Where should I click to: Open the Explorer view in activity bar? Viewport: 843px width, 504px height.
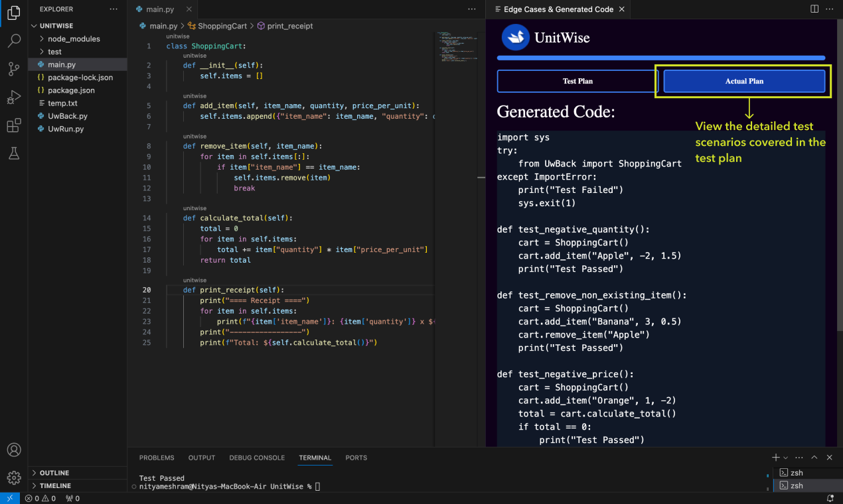13,13
